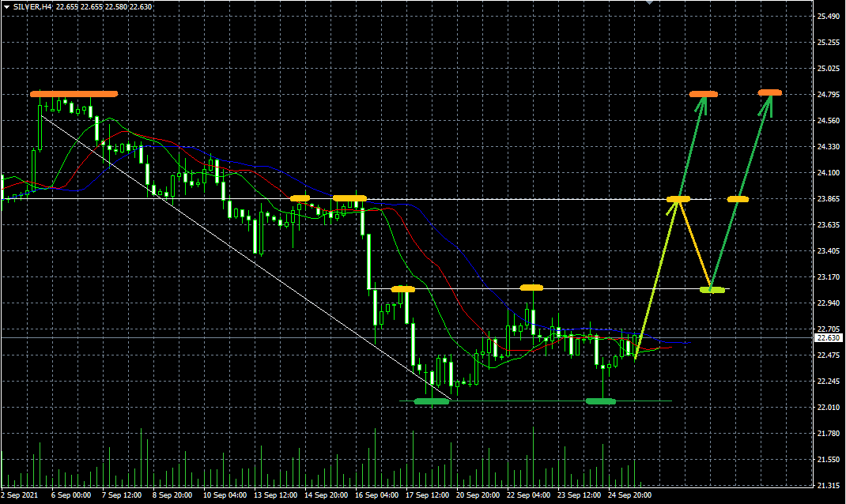Viewport: 846px width, 504px height.
Task: Select the yellow marker at first arrow tip
Action: click(678, 199)
